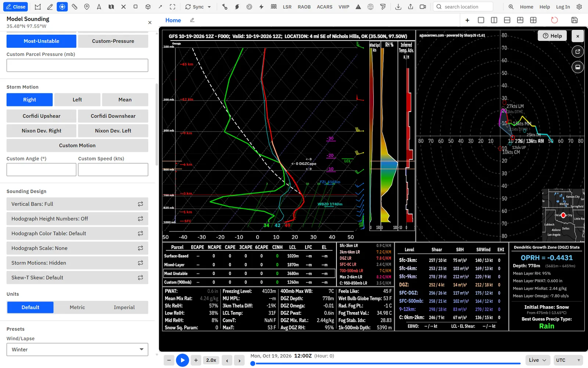The width and height of the screenshot is (588, 368).
Task: Open the Wind/Lapse Winter preset dropdown
Action: pyautogui.click(x=77, y=350)
